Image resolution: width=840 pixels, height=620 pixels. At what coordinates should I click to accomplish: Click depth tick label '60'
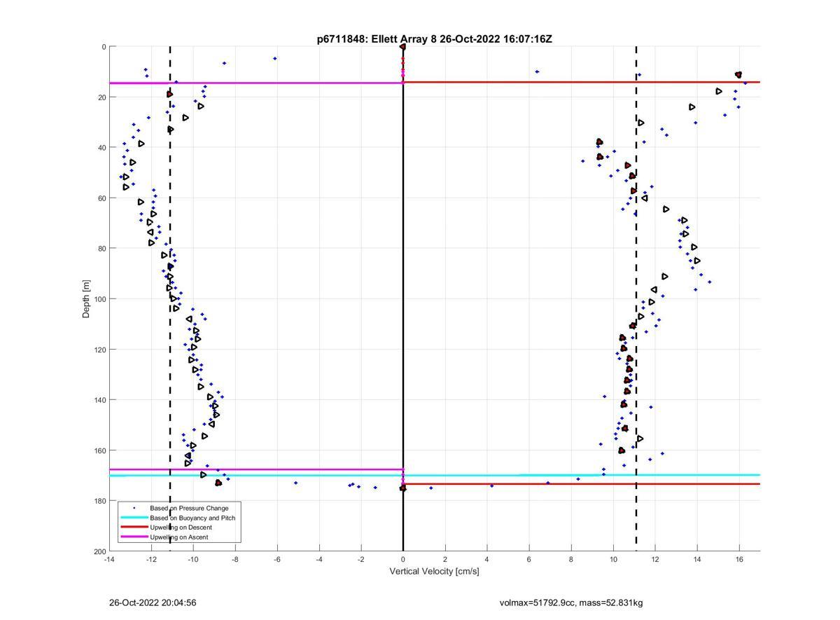click(101, 198)
